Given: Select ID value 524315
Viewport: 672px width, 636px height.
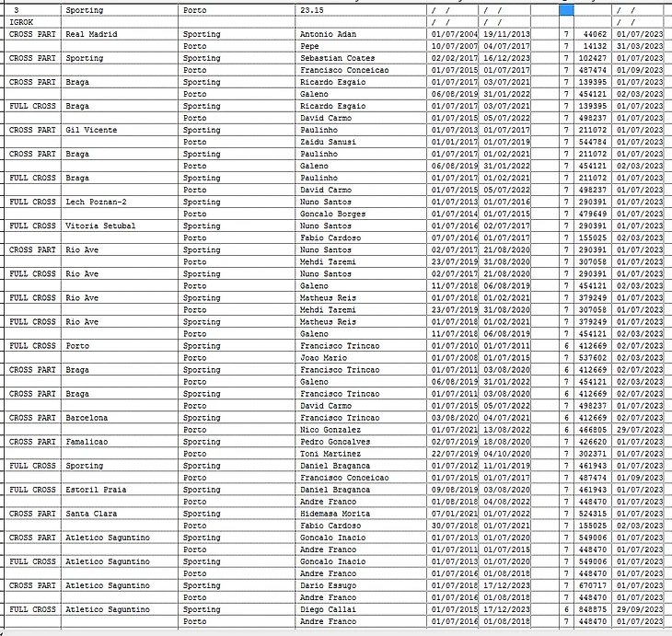Looking at the screenshot, I should tap(592, 515).
